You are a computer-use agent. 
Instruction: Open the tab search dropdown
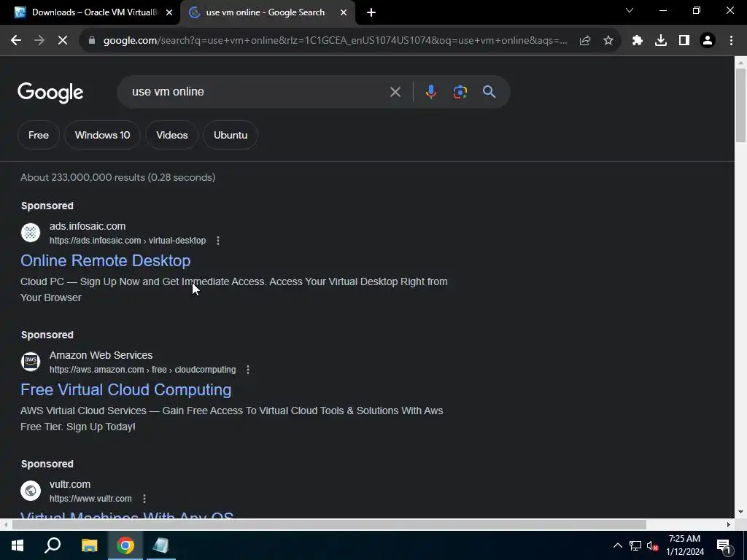[630, 10]
